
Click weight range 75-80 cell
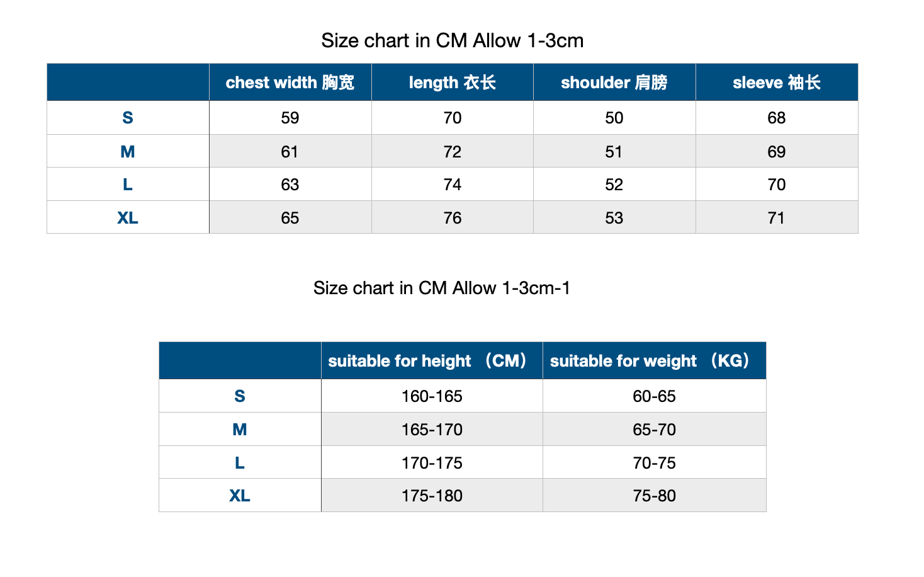pyautogui.click(x=655, y=496)
